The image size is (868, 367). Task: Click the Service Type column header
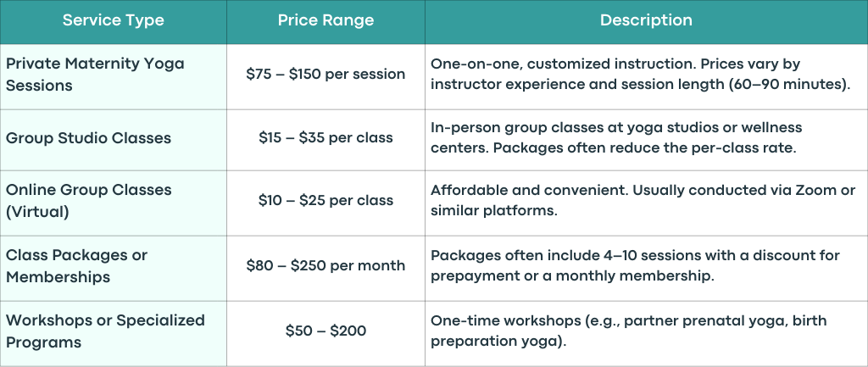point(113,21)
